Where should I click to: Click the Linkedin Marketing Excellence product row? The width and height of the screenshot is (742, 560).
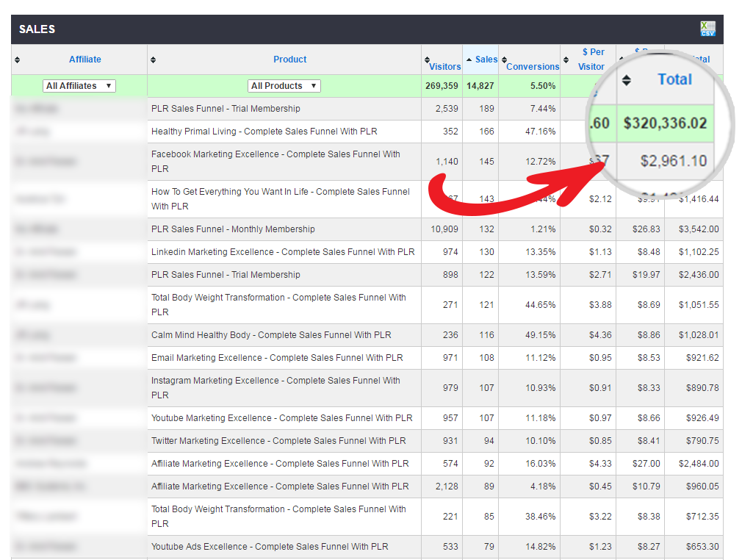pyautogui.click(x=283, y=252)
